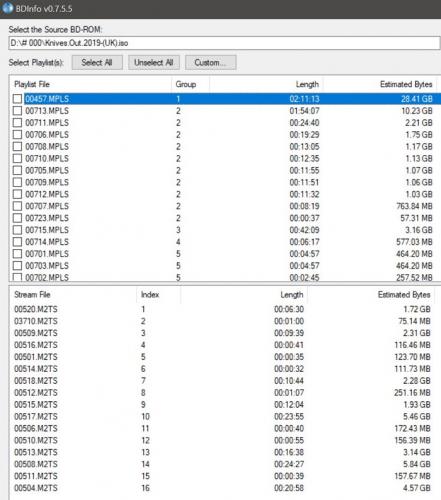Check the 00457.MPLS playlist checkbox
The image size is (441, 500).
17,99
